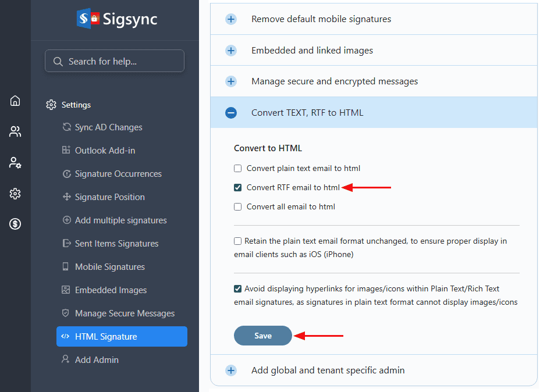Tick Convert all email to html checkbox
This screenshot has height=392, width=547.
pos(237,206)
